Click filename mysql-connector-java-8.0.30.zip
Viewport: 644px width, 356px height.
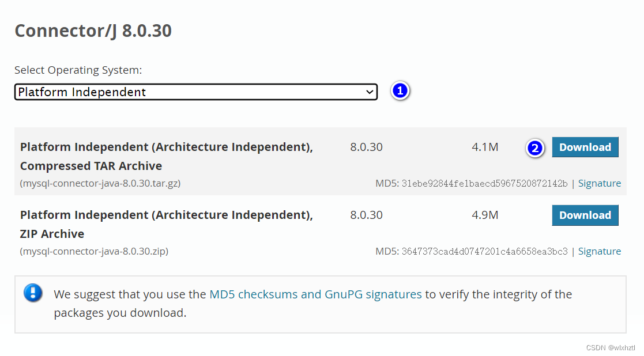94,251
